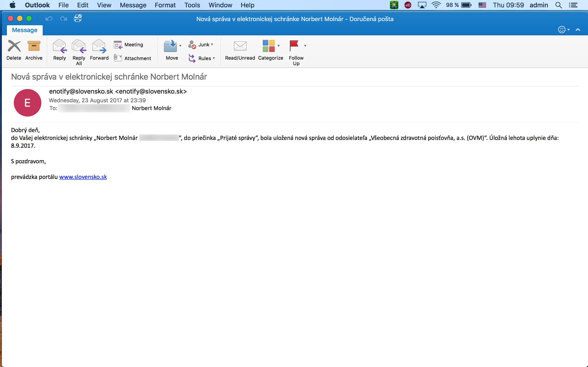
Task: Open the Move dropdown arrow
Action: (180, 46)
